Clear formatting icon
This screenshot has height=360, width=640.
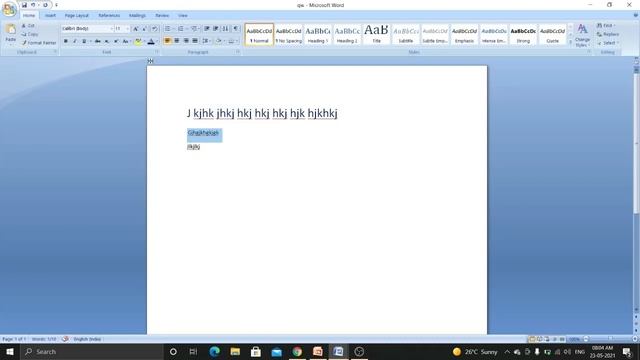[155, 29]
